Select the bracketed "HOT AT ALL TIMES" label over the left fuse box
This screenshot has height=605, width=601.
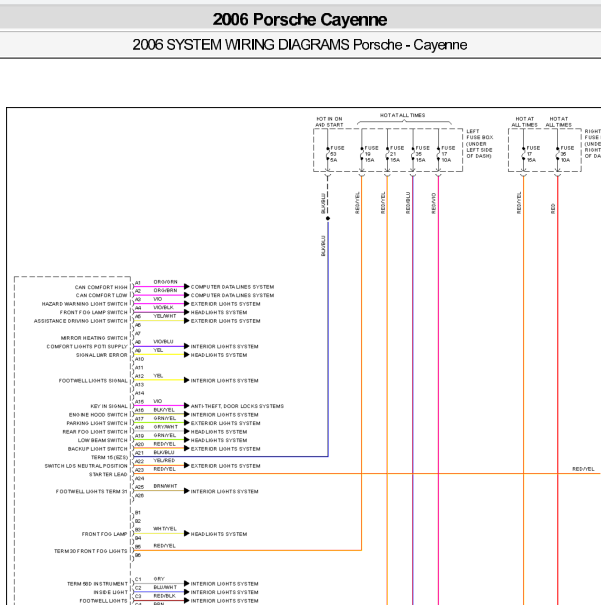[402, 115]
